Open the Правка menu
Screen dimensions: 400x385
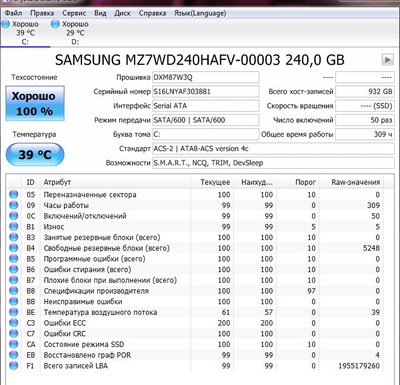click(x=42, y=13)
